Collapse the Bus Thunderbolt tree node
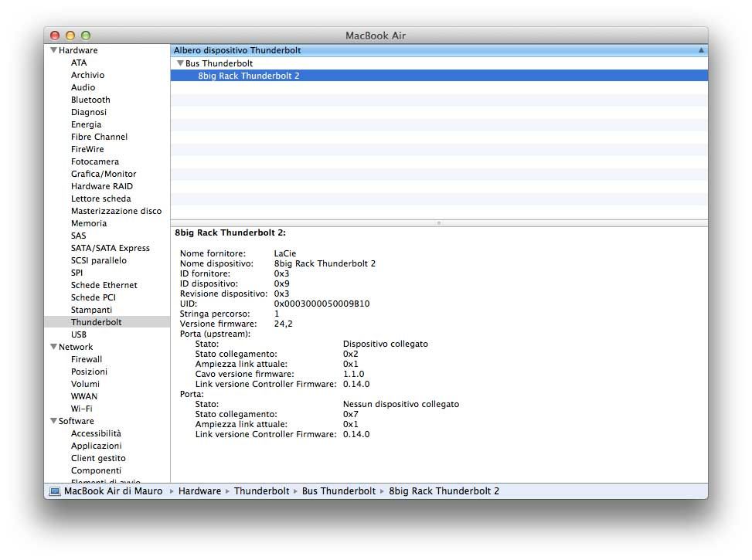The image size is (752, 560). pos(180,63)
